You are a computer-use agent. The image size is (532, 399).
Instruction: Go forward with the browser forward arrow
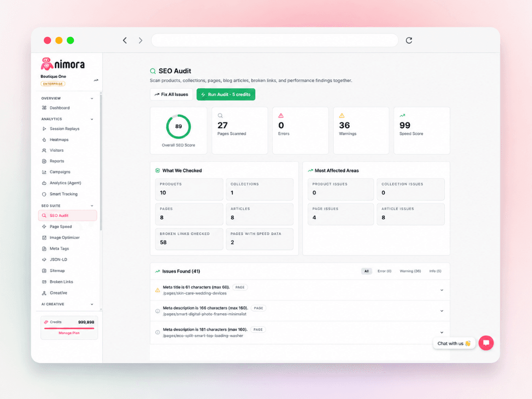pos(140,40)
